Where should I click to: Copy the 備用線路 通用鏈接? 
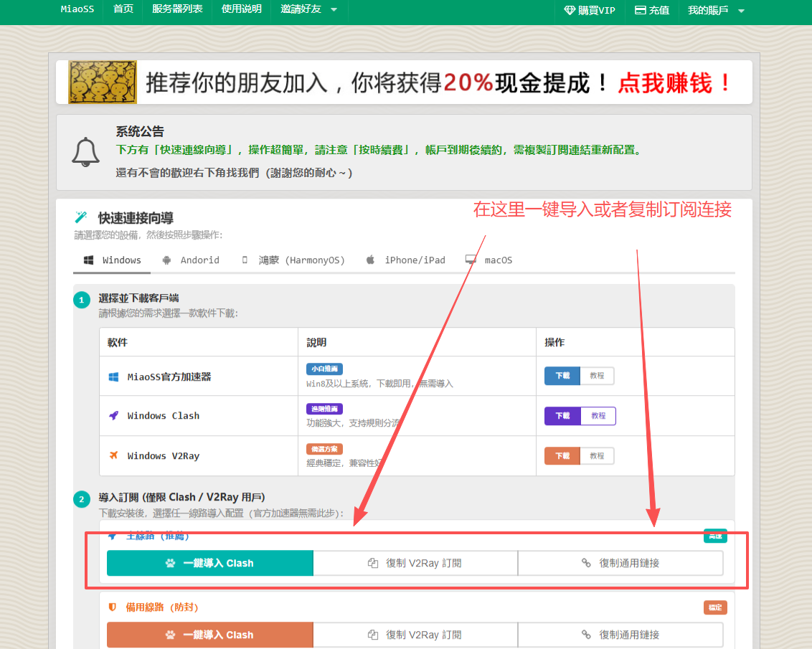pyautogui.click(x=620, y=635)
